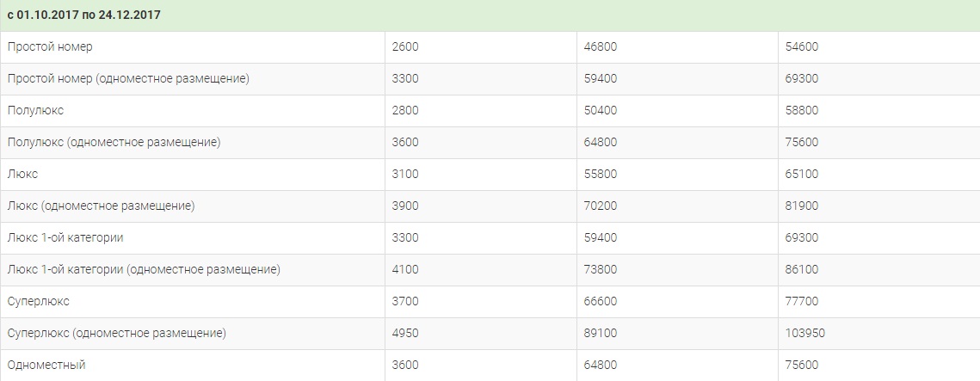Select value 103950 in last column
This screenshot has height=381, width=980.
click(x=805, y=334)
